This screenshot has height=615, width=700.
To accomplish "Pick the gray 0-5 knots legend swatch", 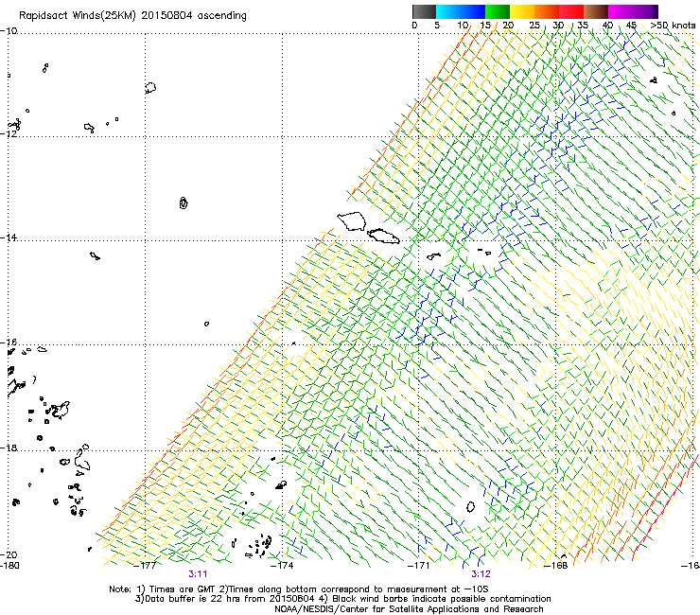I will coord(424,11).
